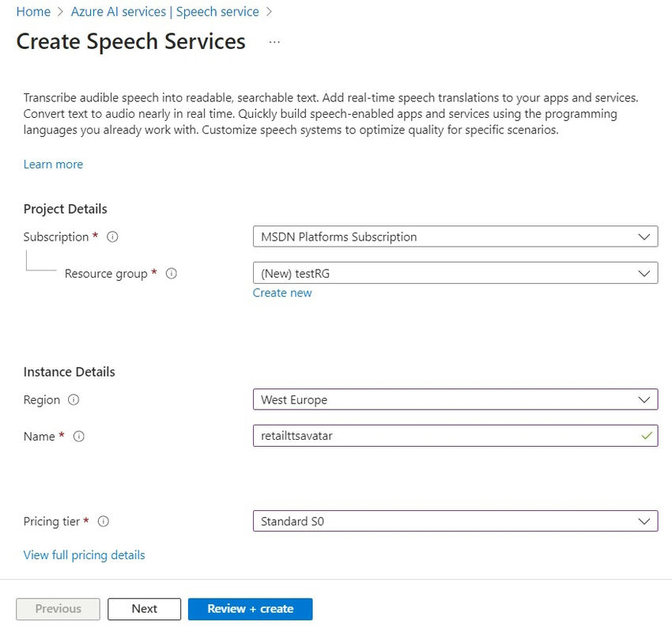Click the Learn more link

point(53,165)
